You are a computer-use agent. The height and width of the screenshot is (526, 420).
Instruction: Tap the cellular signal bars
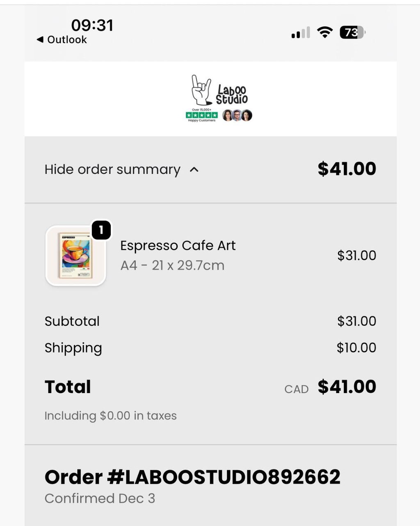point(301,33)
